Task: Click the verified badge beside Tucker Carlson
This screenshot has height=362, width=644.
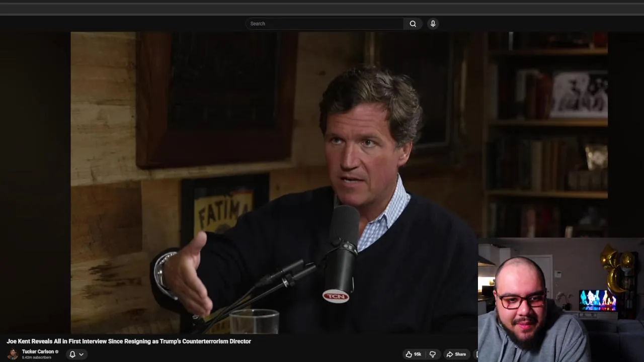Action: click(x=57, y=352)
